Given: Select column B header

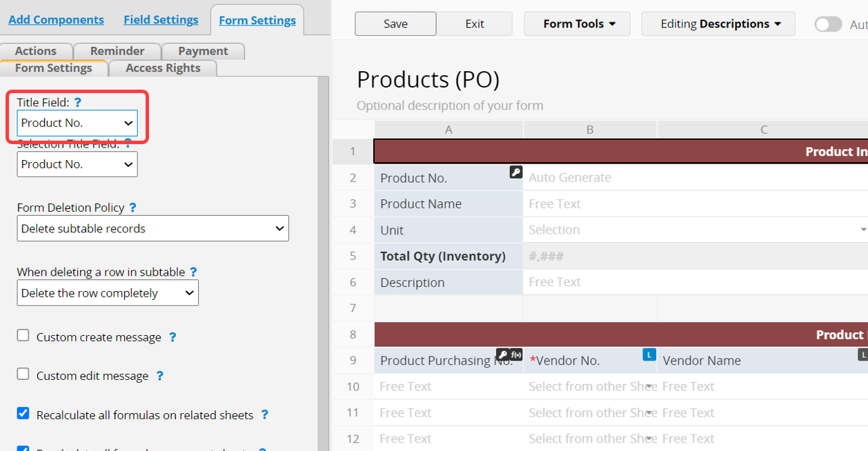Looking at the screenshot, I should point(590,130).
